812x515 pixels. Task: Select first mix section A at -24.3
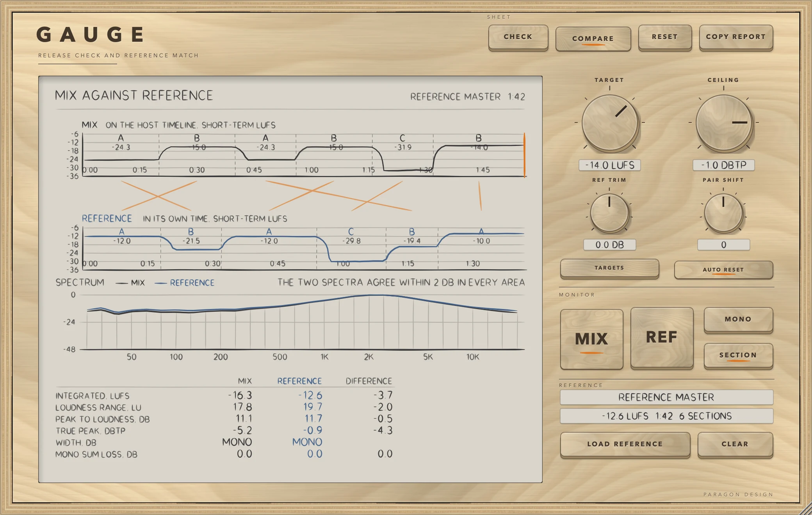coord(121,155)
